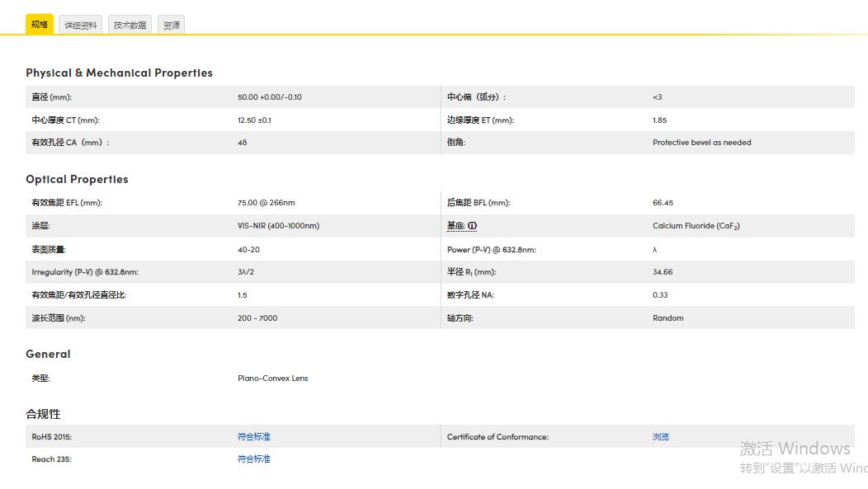Click the 50.00 +0.00/-0.10 diameter value
The height and width of the screenshot is (489, 868).
click(x=269, y=96)
